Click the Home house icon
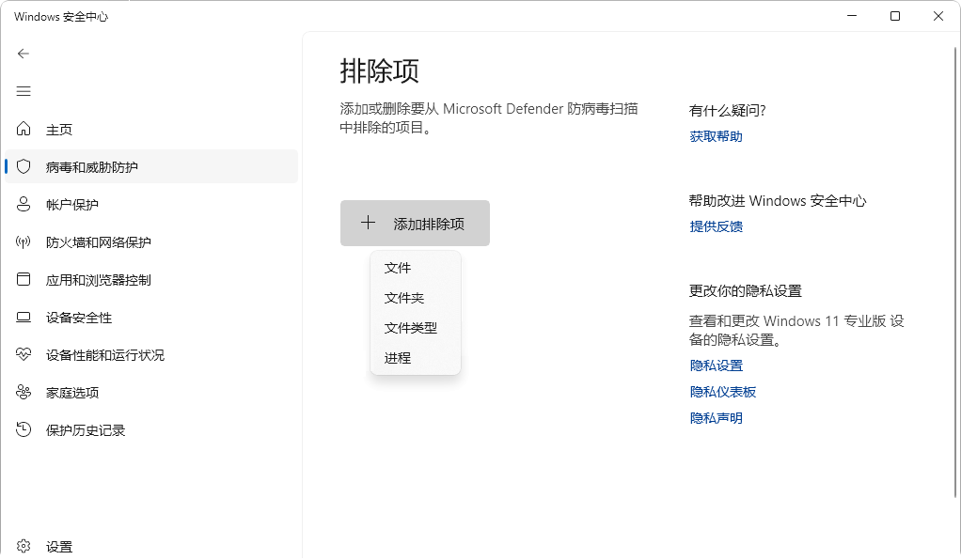Screen dimensions: 961x560 coord(24,130)
